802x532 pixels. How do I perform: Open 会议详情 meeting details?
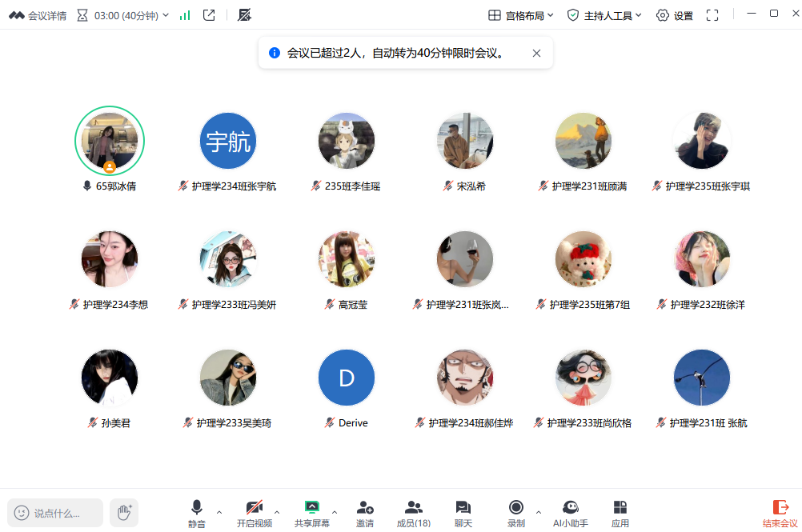pos(38,15)
